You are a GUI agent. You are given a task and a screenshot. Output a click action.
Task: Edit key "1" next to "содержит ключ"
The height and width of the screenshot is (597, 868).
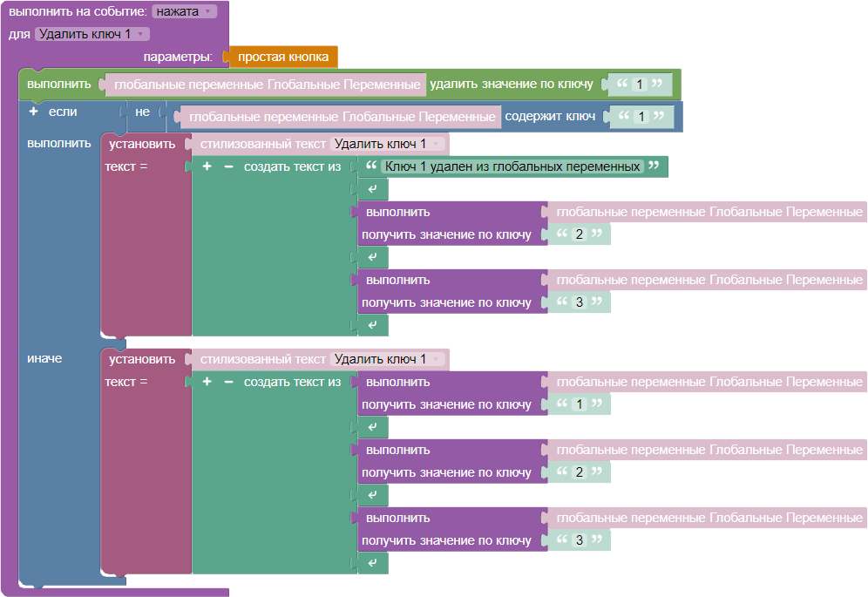coord(641,117)
